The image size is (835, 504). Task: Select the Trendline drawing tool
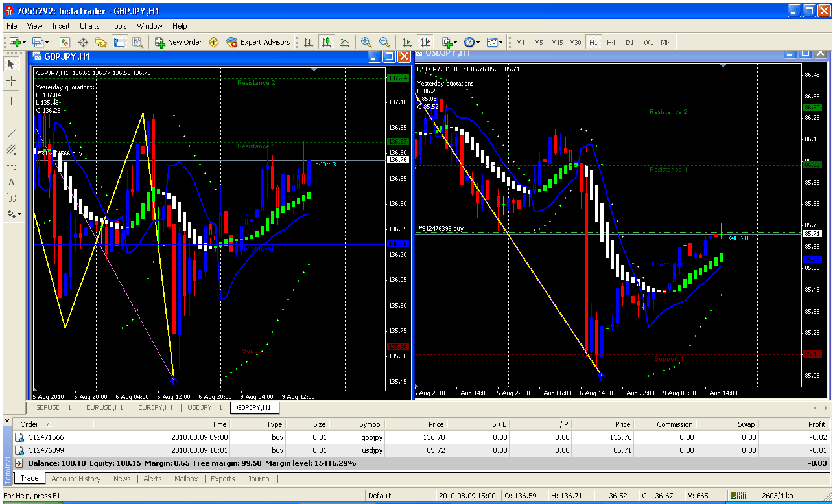coord(11,133)
